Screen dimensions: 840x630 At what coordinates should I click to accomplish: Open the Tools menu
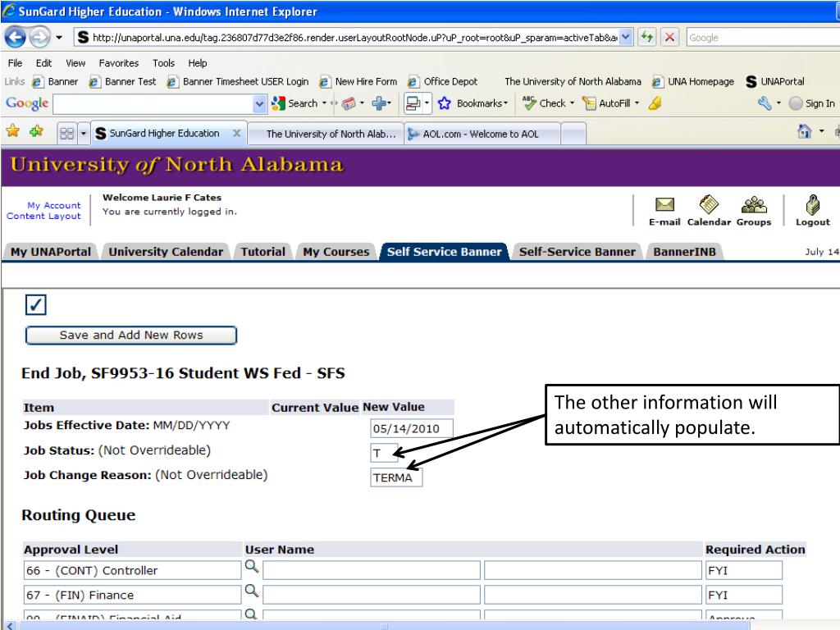pos(163,62)
